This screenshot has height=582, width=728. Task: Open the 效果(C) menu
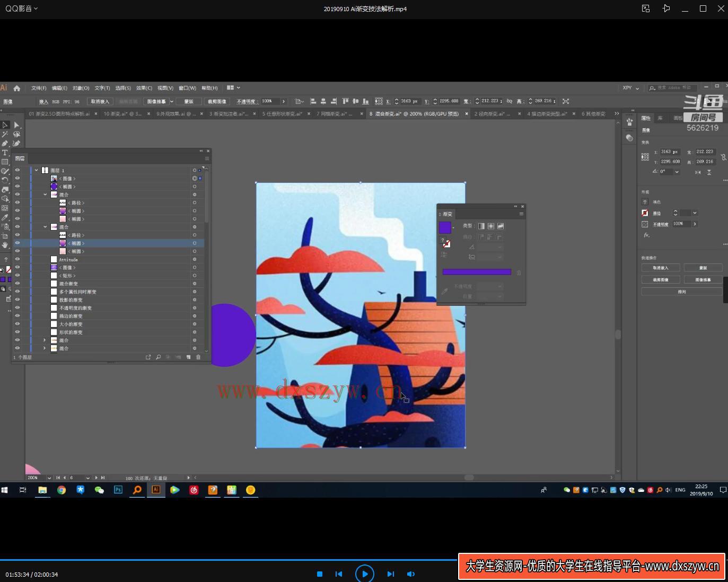pyautogui.click(x=144, y=88)
